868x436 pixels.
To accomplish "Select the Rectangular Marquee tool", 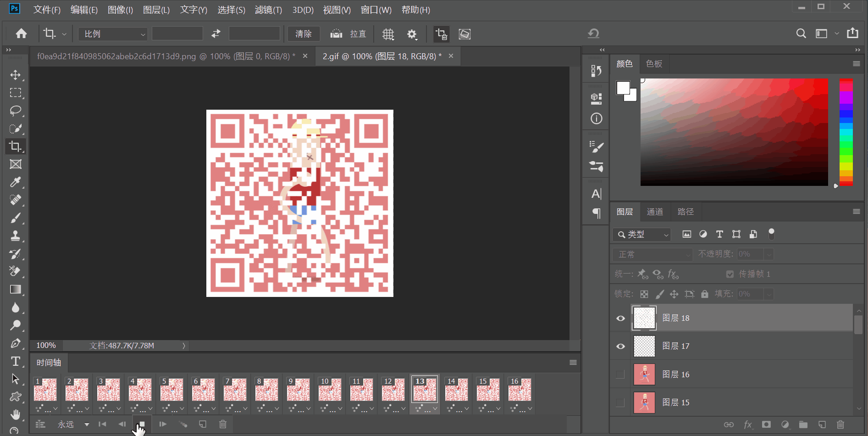I will point(16,93).
